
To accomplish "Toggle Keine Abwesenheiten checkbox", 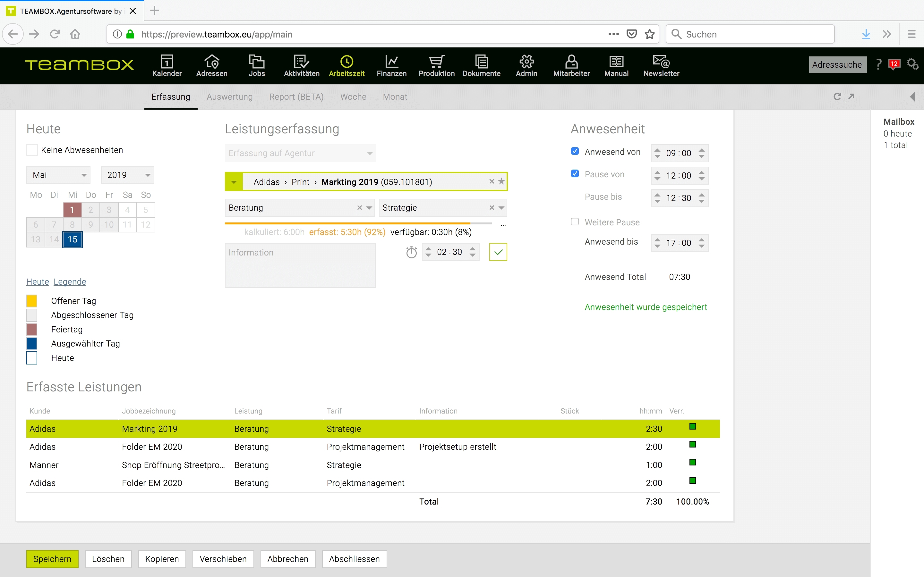I will click(x=32, y=150).
